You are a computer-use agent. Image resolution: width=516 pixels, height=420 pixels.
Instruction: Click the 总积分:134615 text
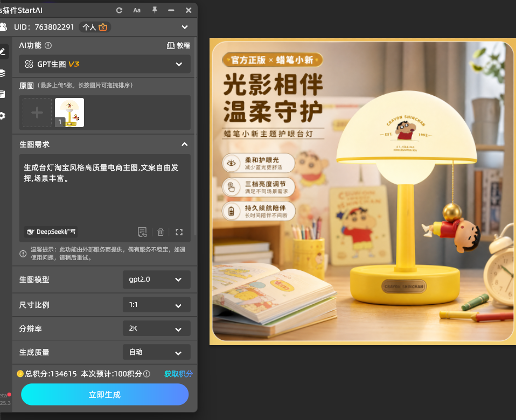point(51,374)
